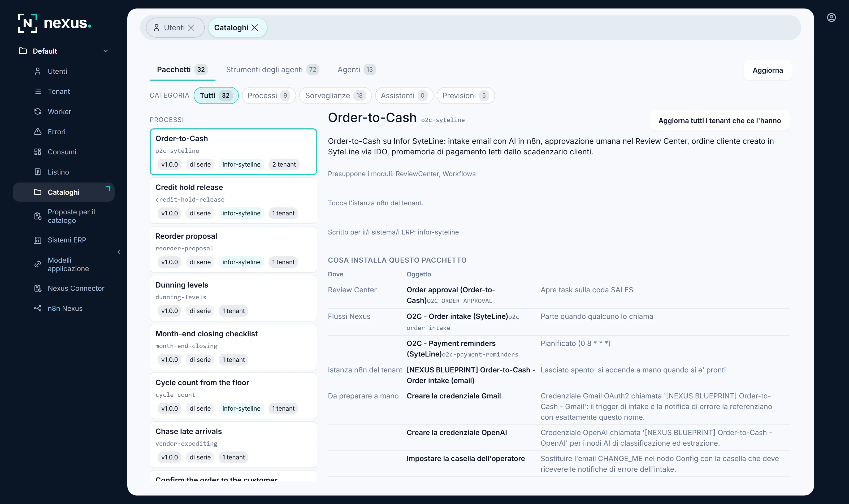Filter by Processi category

pyautogui.click(x=268, y=95)
